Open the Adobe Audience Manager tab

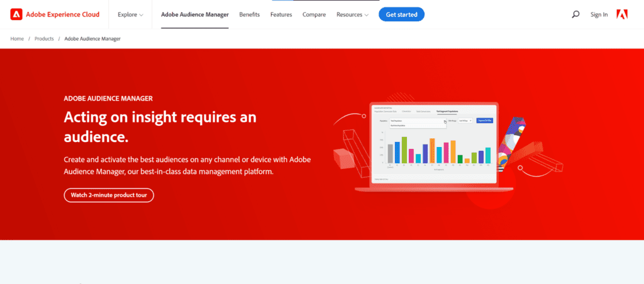coord(195,14)
